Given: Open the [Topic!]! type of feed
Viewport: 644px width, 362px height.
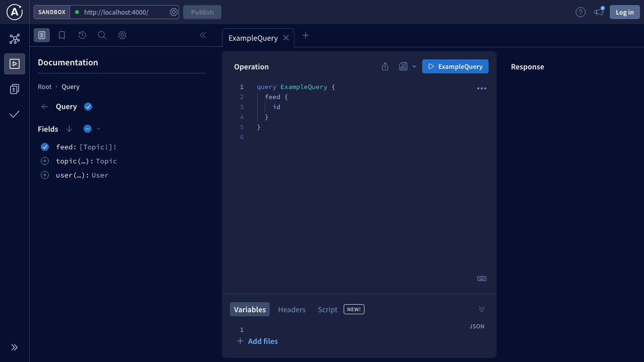Looking at the screenshot, I should tap(98, 147).
